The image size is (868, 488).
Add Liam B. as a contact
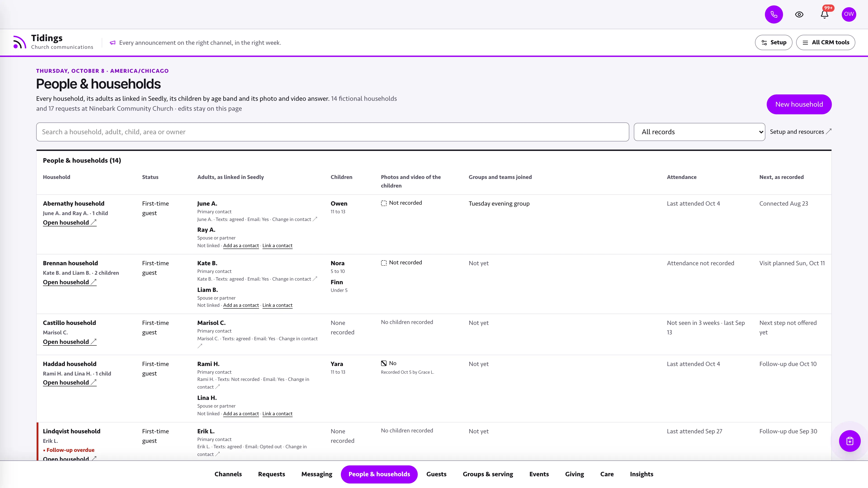241,305
